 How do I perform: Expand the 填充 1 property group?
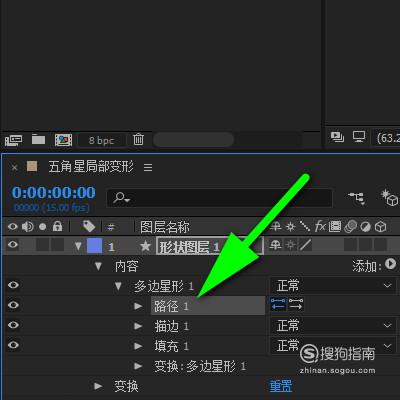point(138,346)
